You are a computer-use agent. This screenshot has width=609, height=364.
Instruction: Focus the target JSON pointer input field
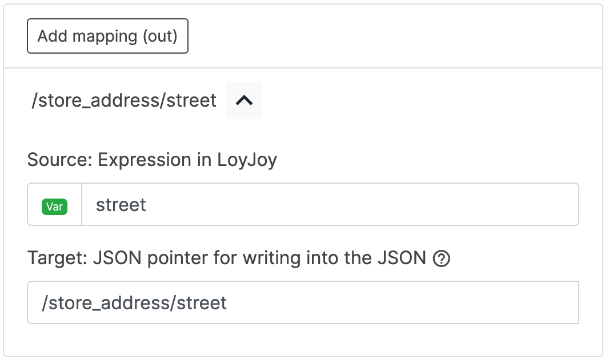pyautogui.click(x=303, y=302)
